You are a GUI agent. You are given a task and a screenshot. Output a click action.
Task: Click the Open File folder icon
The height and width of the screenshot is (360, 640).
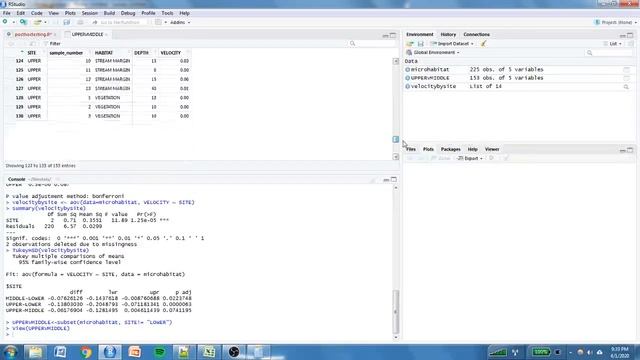pyautogui.click(x=38, y=22)
